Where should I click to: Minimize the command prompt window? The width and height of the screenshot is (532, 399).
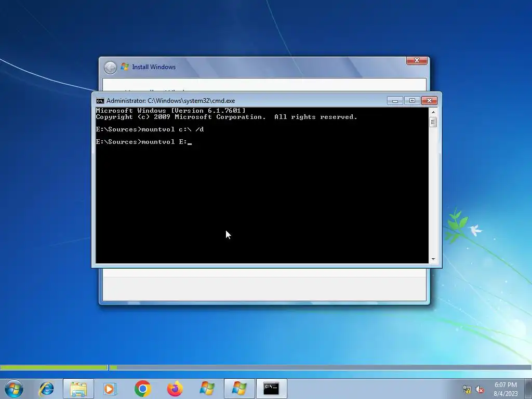point(395,101)
